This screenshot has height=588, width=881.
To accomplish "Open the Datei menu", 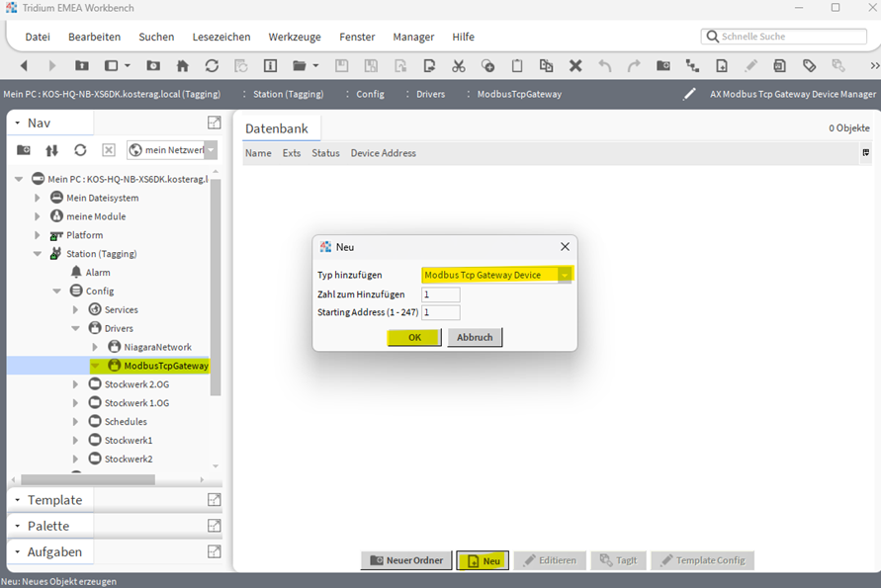I will (38, 37).
